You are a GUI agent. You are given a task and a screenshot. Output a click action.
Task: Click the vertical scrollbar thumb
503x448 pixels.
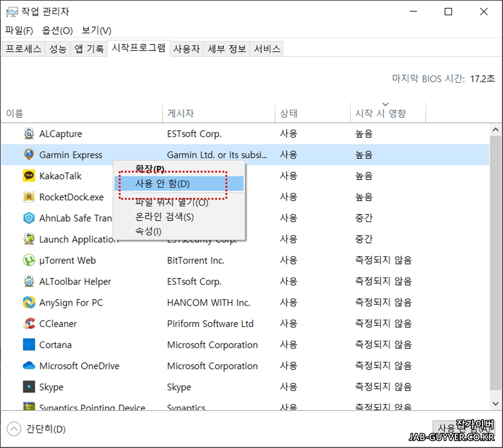click(x=496, y=263)
